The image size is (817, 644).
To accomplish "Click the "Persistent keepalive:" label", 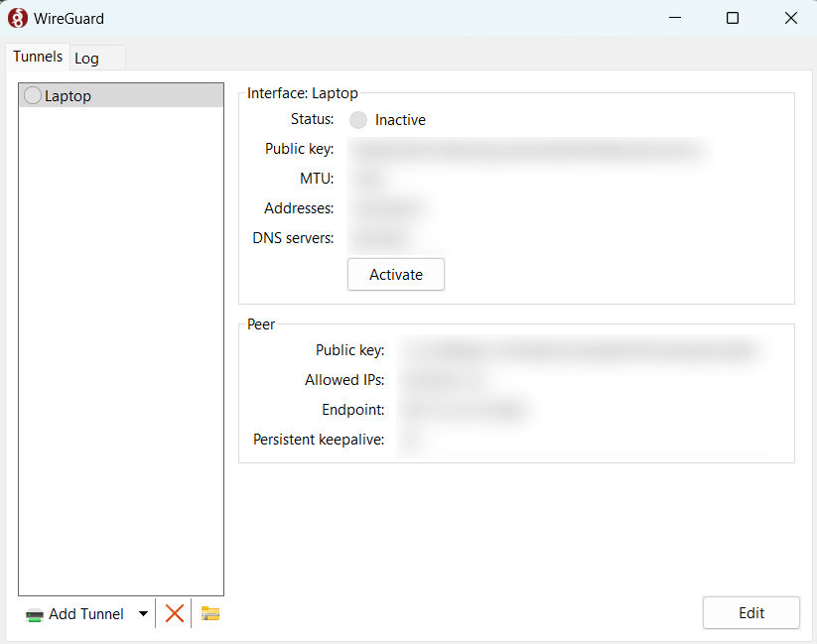I will 319,440.
